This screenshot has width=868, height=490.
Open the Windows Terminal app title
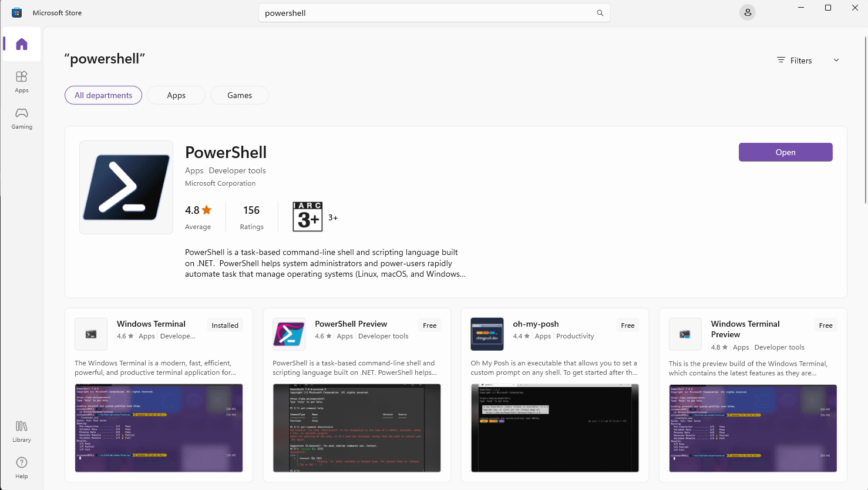point(151,324)
